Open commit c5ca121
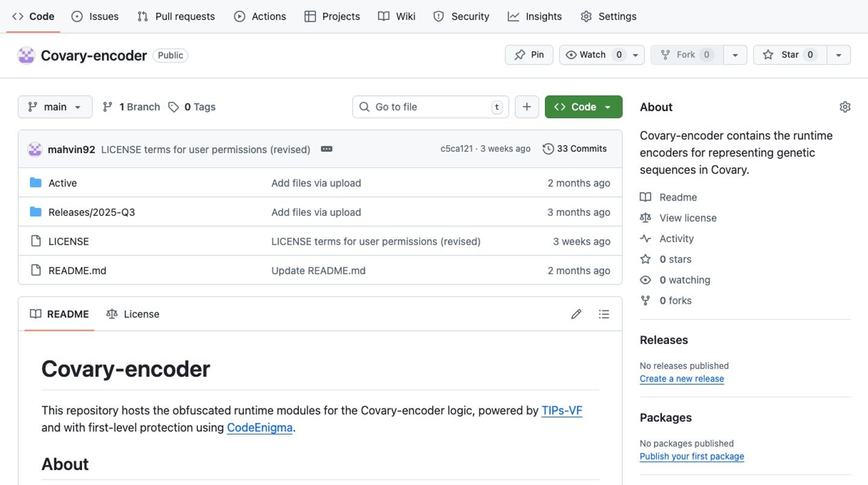Screen dimensions: 868x485 tap(456, 149)
